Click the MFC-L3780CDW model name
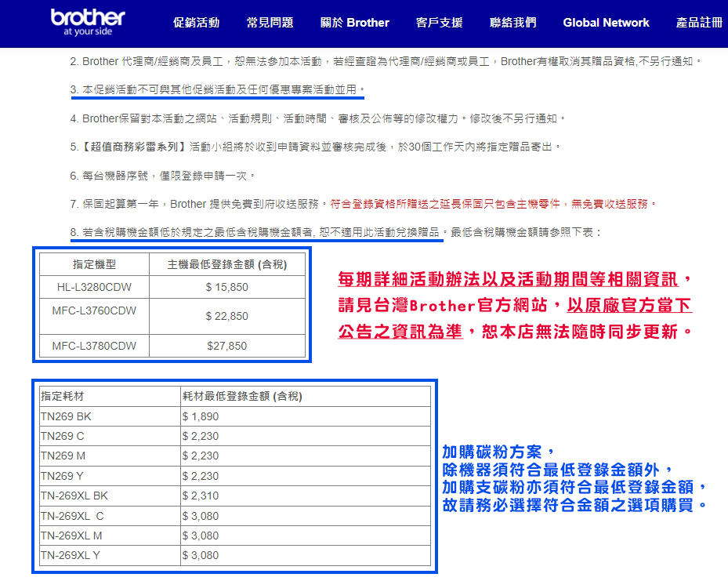Viewport: 728px width, 581px height. point(94,346)
